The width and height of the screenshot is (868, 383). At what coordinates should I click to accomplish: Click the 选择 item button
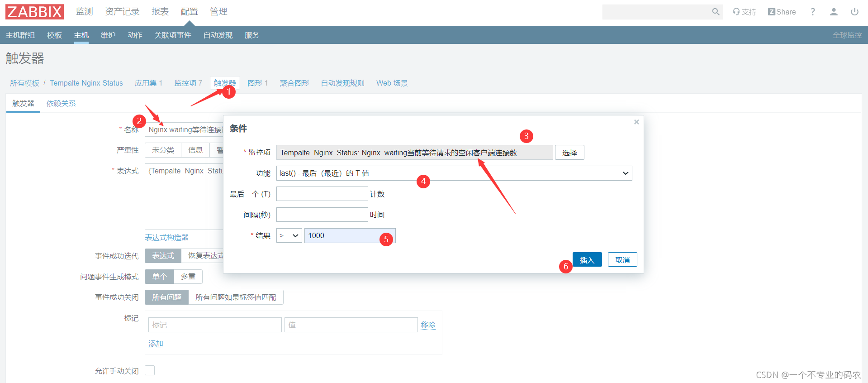pyautogui.click(x=569, y=153)
